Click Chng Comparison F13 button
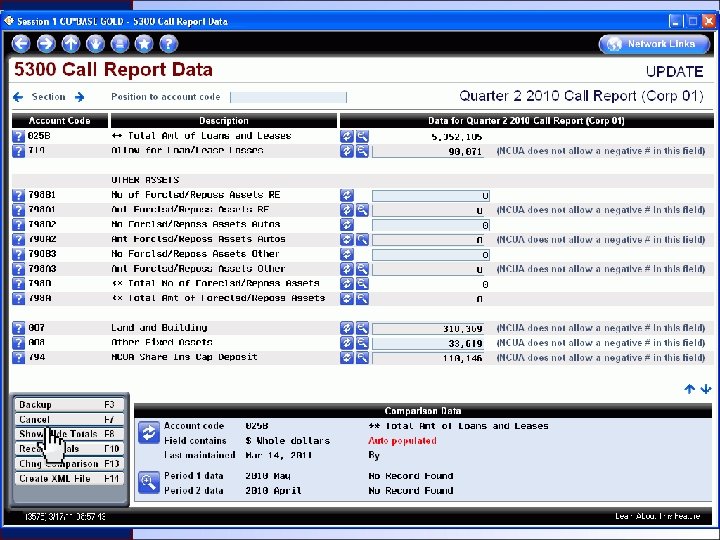Screen dimensions: 720x540 point(69,464)
